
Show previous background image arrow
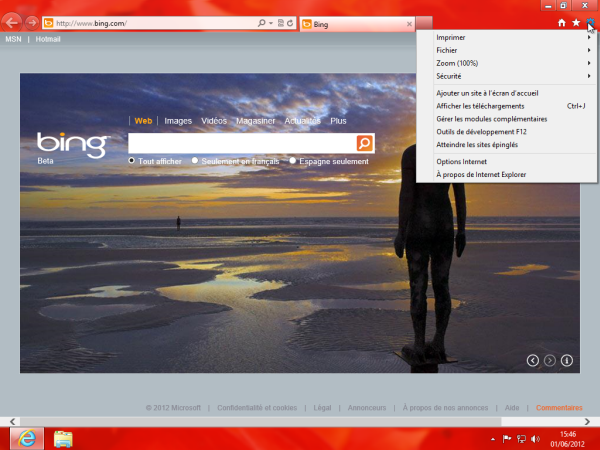[x=533, y=359]
